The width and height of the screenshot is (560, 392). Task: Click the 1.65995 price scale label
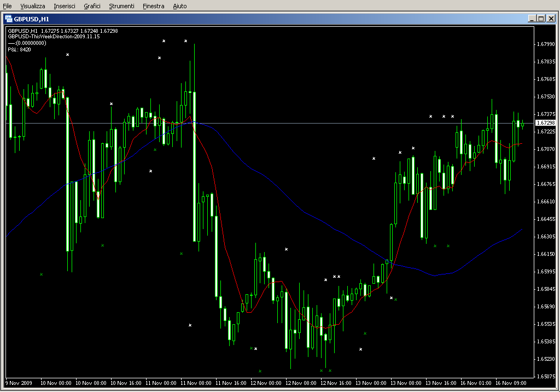[546, 272]
